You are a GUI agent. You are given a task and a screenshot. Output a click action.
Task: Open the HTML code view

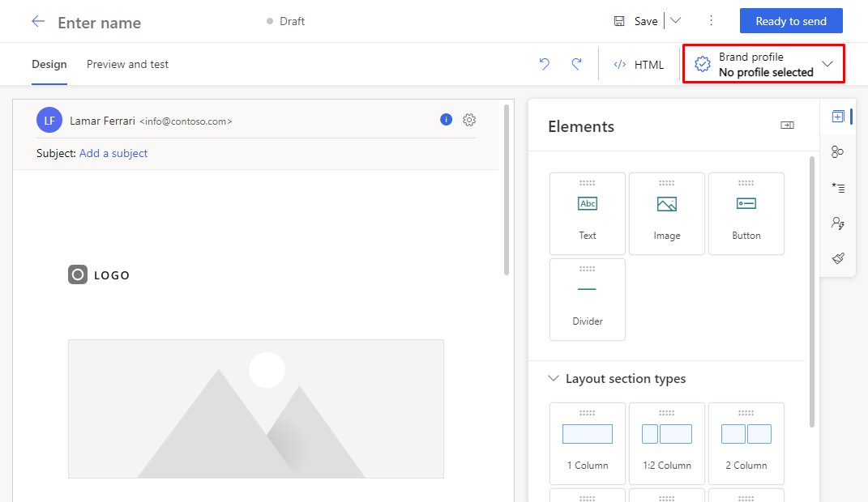(639, 65)
